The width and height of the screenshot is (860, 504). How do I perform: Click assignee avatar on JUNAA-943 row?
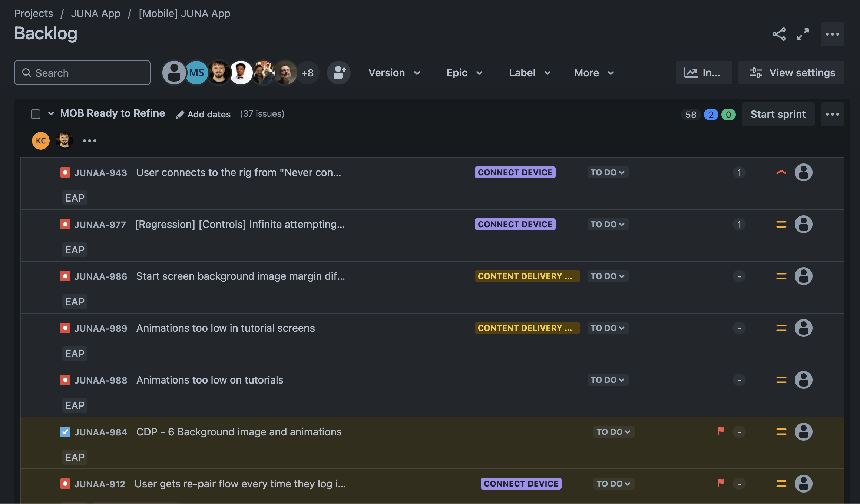(x=803, y=172)
